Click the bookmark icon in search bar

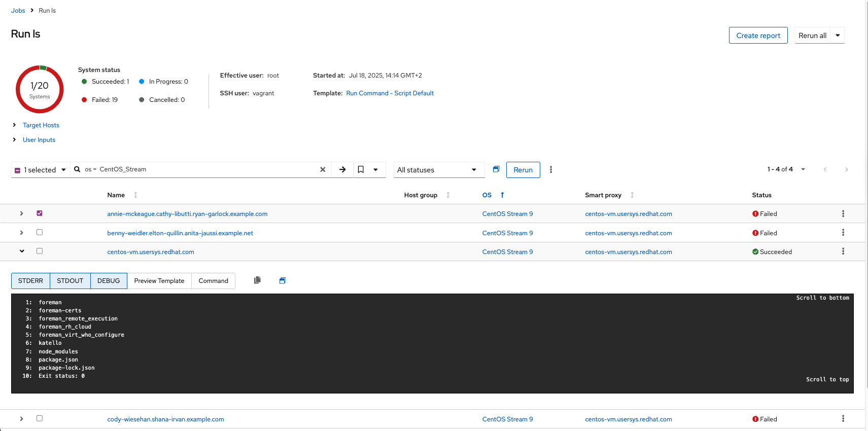[x=361, y=170]
